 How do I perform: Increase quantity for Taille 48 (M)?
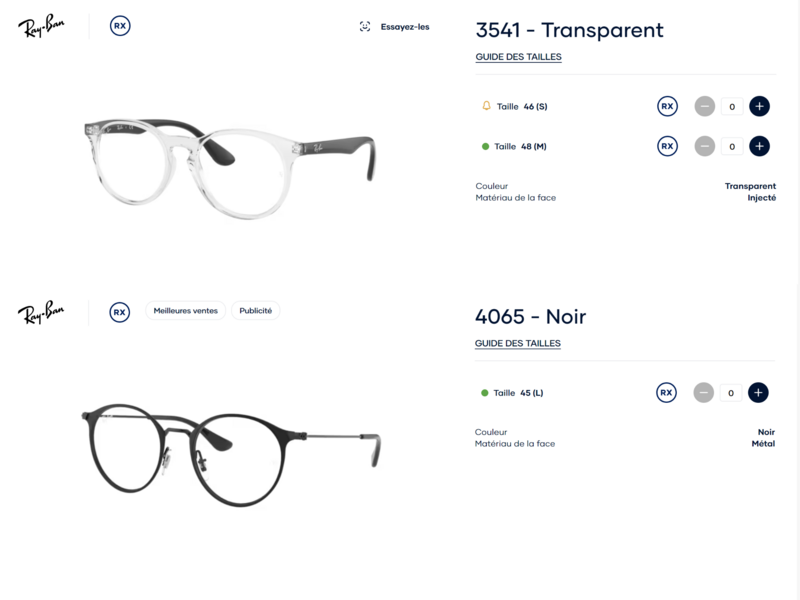pyautogui.click(x=759, y=146)
